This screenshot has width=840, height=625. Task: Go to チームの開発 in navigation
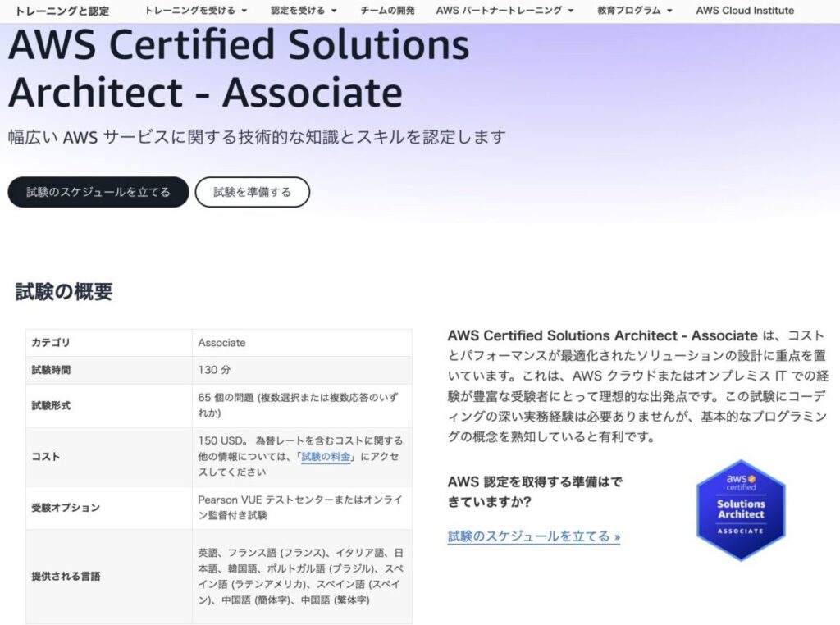pyautogui.click(x=387, y=11)
